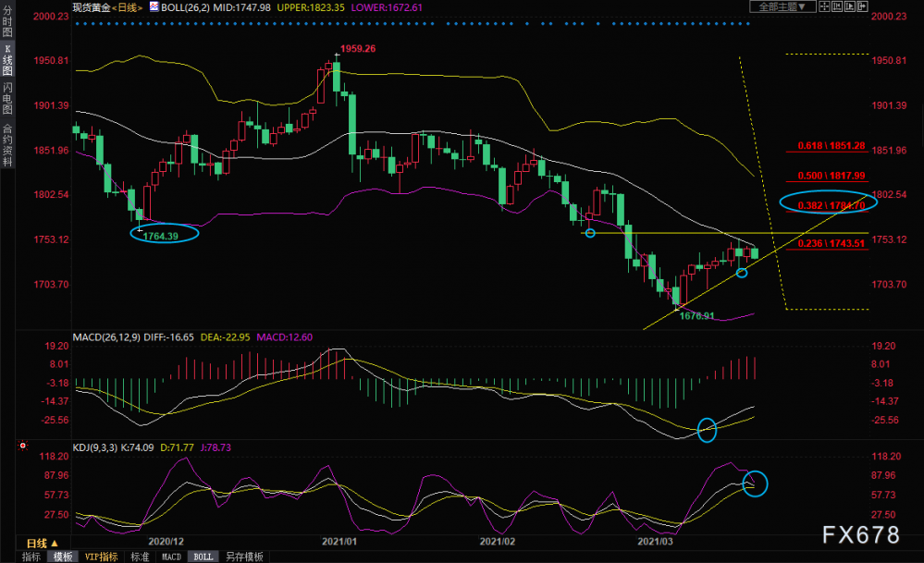Click the export arrow icon in top toolbar
The height and width of the screenshot is (563, 924).
pyautogui.click(x=862, y=6)
